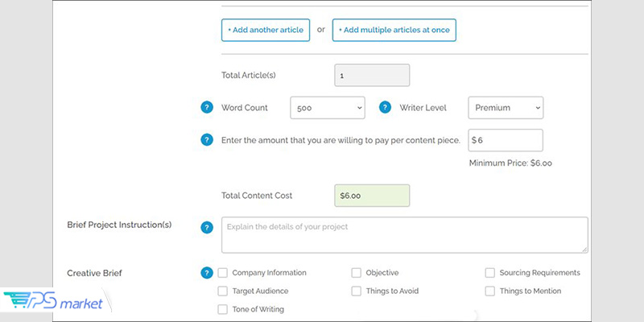Click Add another article button

tap(266, 30)
